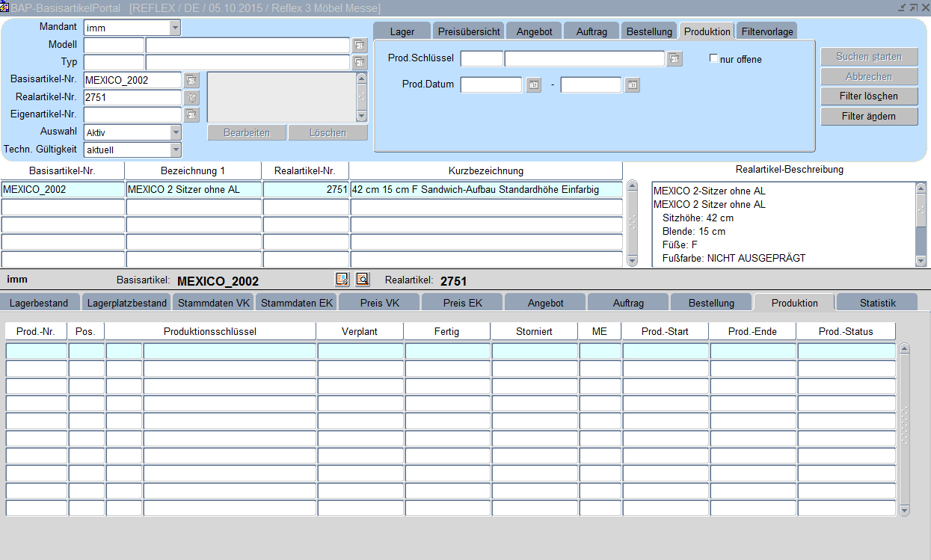Open Prod.Schlüssel lookup icon
This screenshot has width=931, height=560.
pos(675,59)
